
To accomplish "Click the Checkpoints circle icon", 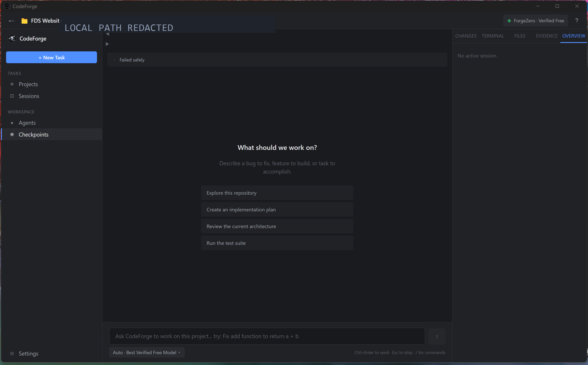I will pyautogui.click(x=12, y=135).
